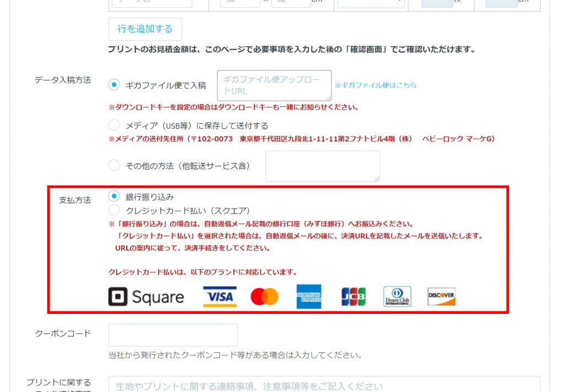Select ギガファイル便で入稿 radio option
The height and width of the screenshot is (392, 564).
click(x=114, y=85)
